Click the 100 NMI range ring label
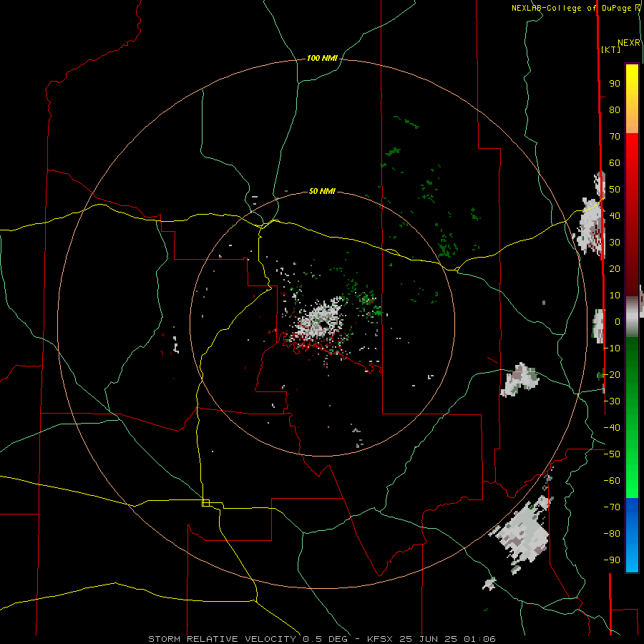 [x=322, y=59]
